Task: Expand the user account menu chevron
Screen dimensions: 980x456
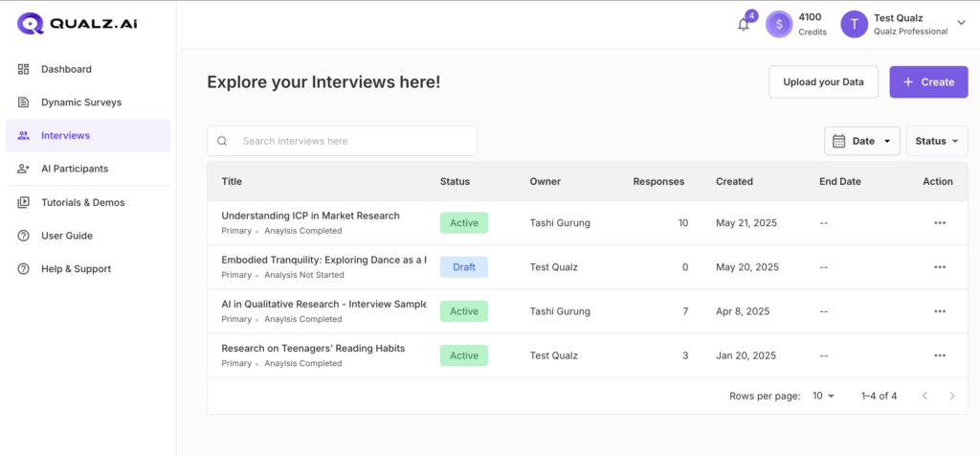Action: pyautogui.click(x=961, y=23)
